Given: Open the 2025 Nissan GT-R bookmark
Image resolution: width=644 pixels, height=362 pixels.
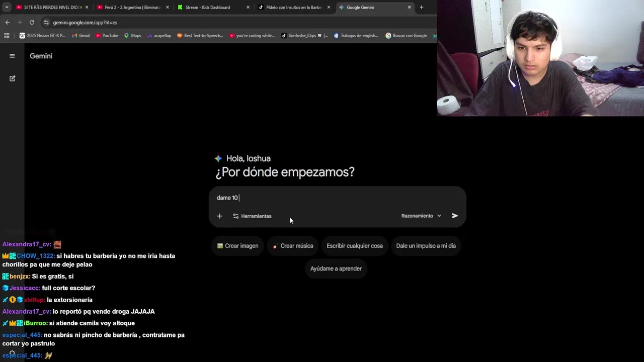Looking at the screenshot, I should coord(42,36).
